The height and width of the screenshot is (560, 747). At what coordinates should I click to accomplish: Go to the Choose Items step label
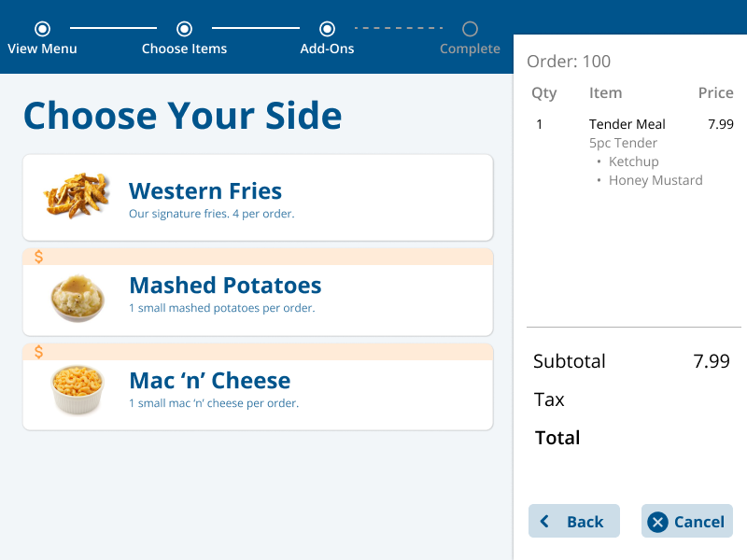184,49
